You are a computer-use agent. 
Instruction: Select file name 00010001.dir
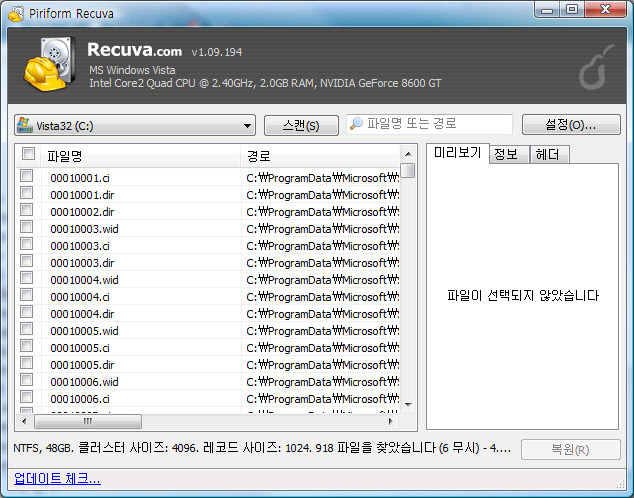click(x=82, y=195)
